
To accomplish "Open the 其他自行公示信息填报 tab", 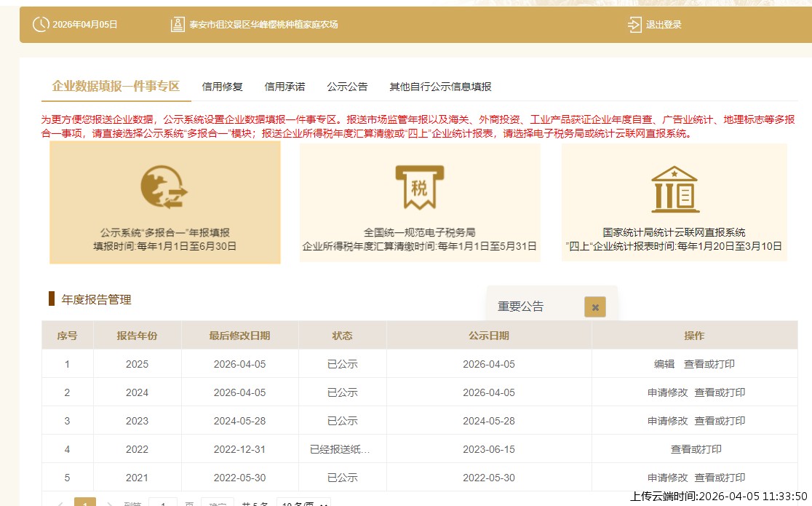I will [439, 85].
